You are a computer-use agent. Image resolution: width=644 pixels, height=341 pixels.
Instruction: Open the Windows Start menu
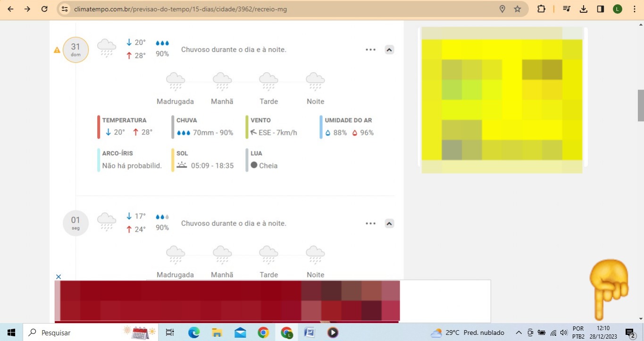pyautogui.click(x=11, y=333)
